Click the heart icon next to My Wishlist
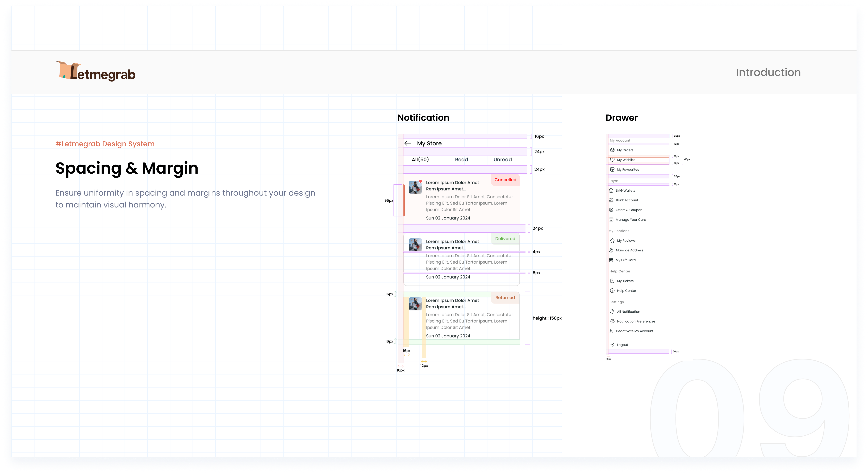 click(x=612, y=160)
